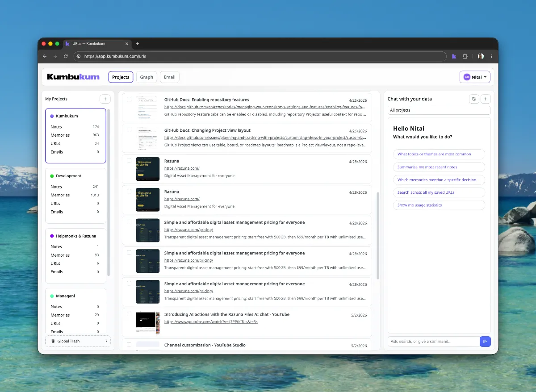Click the teal dot next to Managani

(52, 296)
